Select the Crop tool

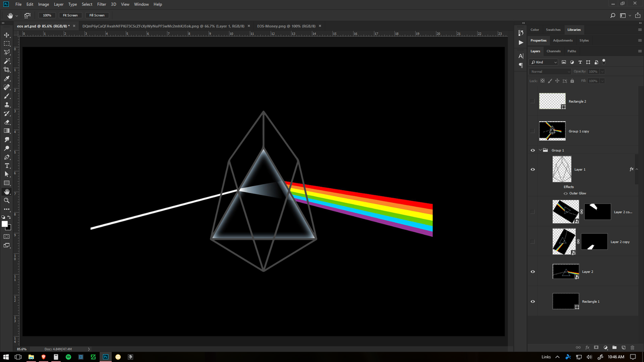(x=7, y=69)
